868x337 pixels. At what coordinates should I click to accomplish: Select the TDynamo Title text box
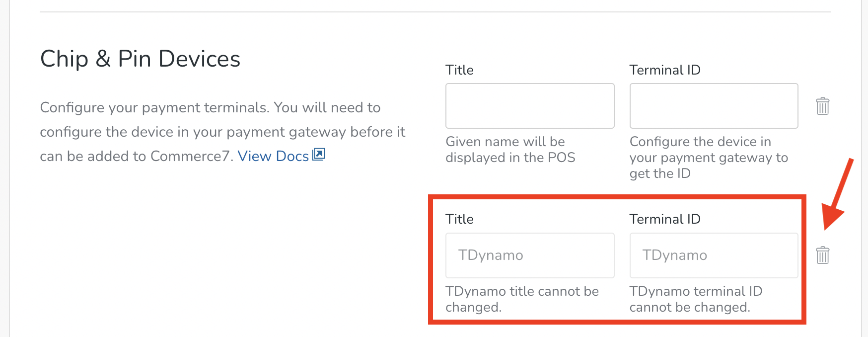pos(529,255)
